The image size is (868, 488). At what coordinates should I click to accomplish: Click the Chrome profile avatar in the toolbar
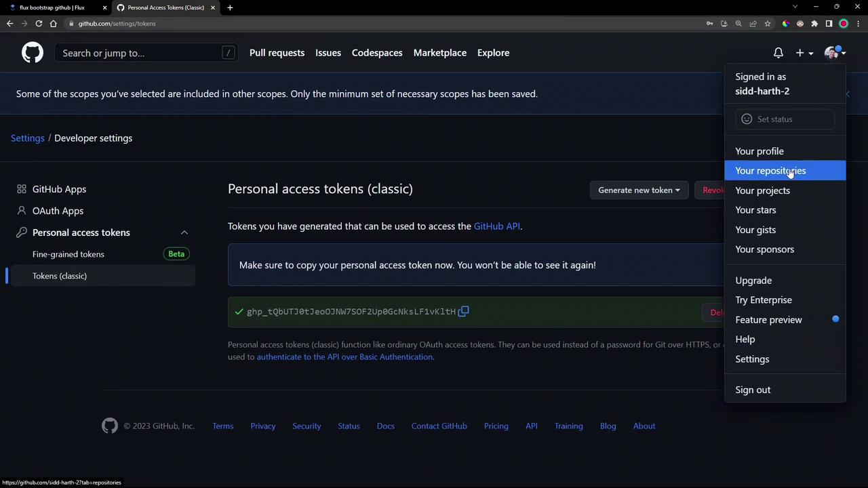[x=844, y=24]
